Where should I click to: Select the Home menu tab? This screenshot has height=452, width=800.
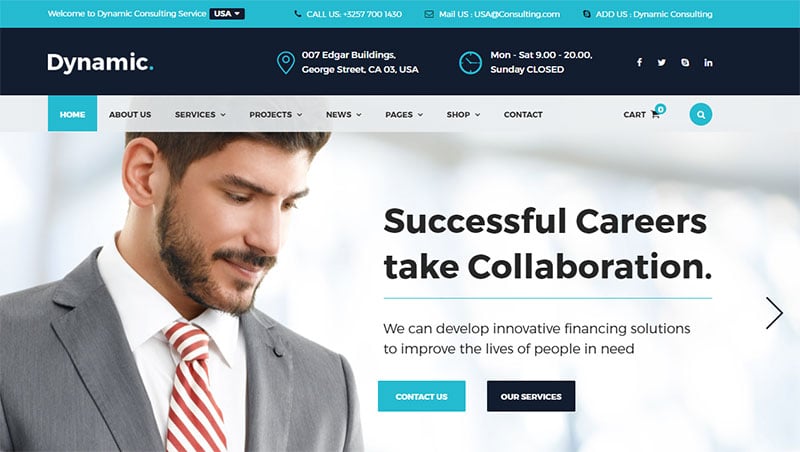[72, 114]
